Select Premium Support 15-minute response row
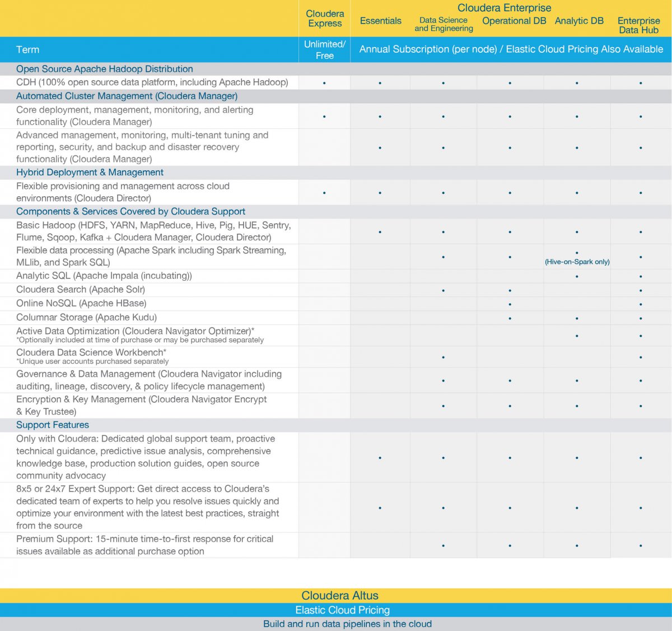This screenshot has width=672, height=631. pyautogui.click(x=145, y=545)
